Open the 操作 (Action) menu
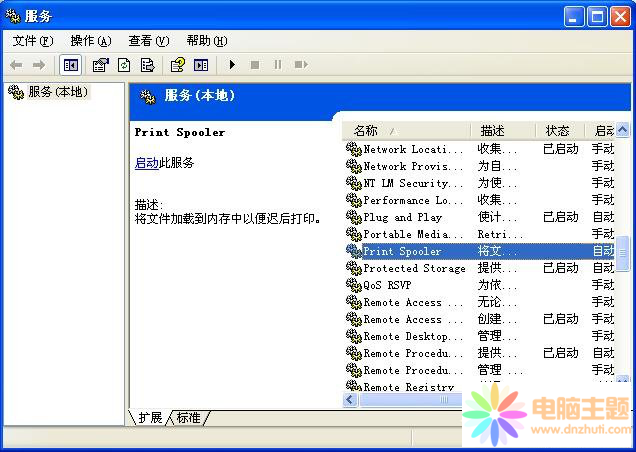Viewport: 636px width, 452px height. [x=90, y=41]
